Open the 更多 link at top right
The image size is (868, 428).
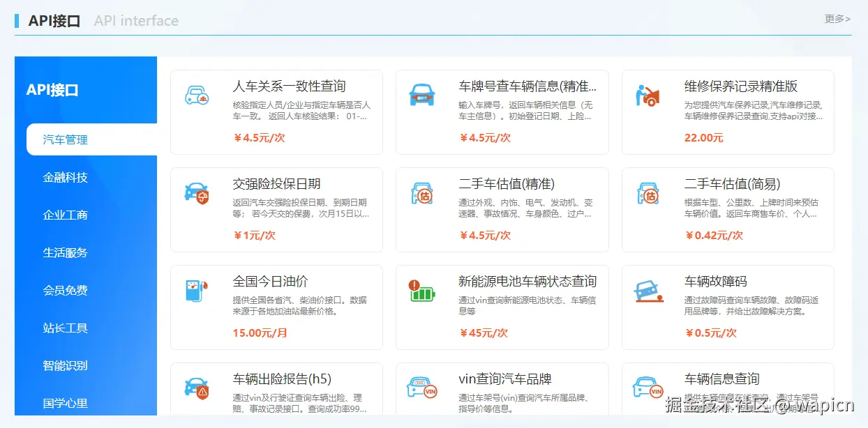[837, 20]
